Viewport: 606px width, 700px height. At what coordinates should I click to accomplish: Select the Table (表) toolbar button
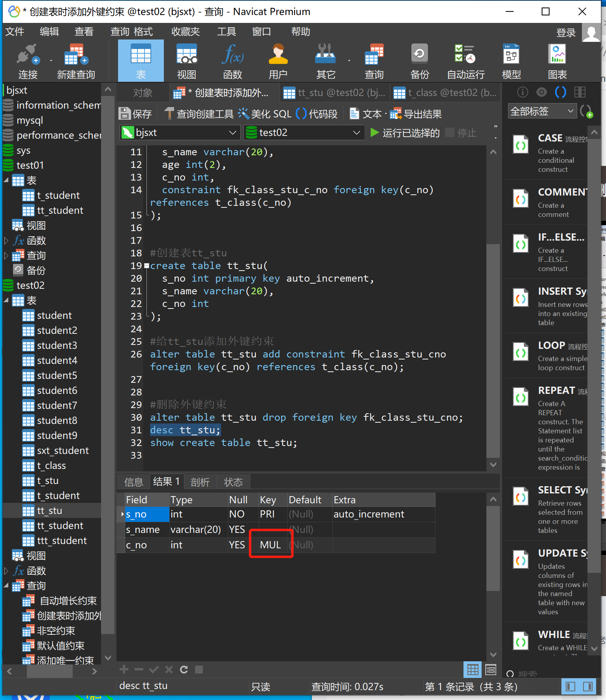(141, 61)
